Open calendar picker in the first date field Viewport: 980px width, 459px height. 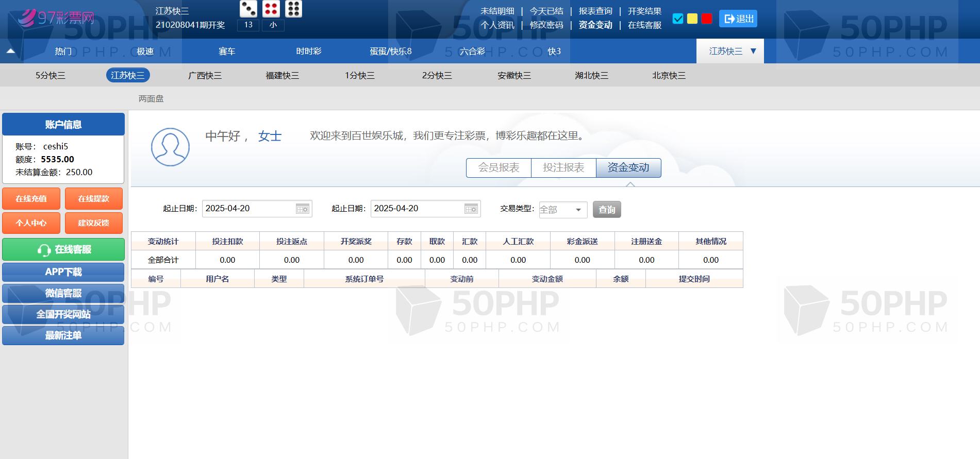pyautogui.click(x=302, y=209)
